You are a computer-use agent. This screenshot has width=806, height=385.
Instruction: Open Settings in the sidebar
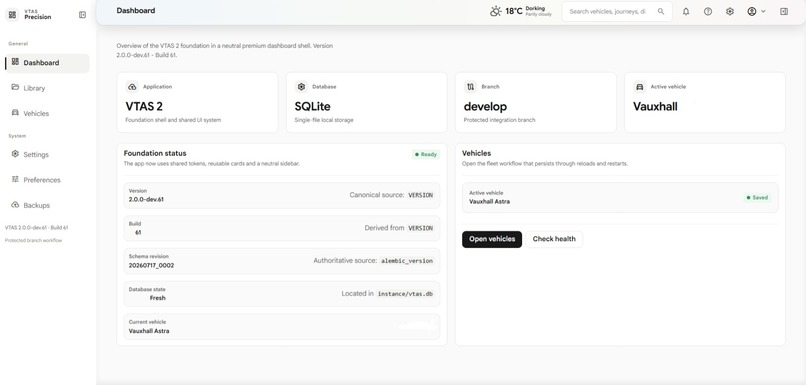click(x=47, y=155)
